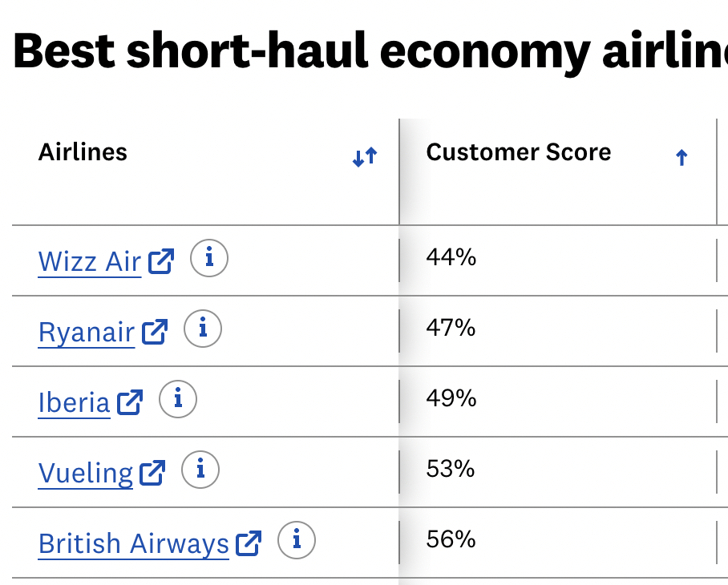Screen dimensions: 728x585
Task: Open the British Airways link
Action: click(x=134, y=544)
